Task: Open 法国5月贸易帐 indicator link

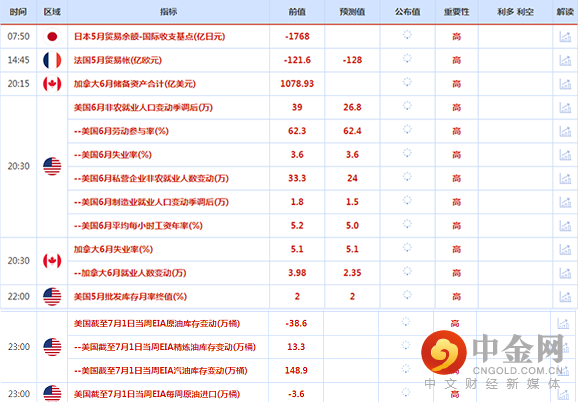Action: pos(118,60)
